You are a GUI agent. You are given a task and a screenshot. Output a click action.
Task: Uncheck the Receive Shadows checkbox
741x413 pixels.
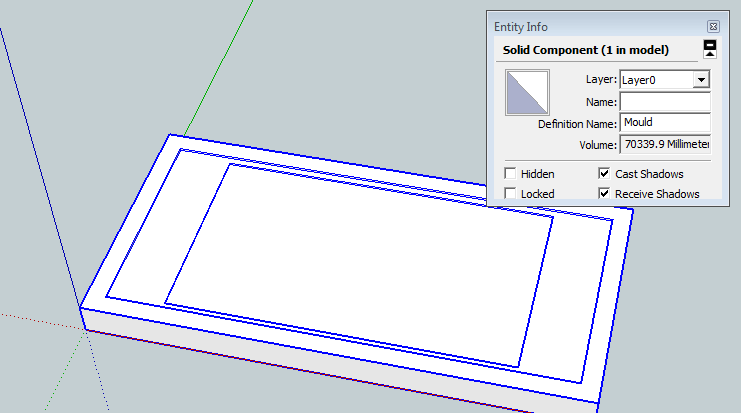604,193
